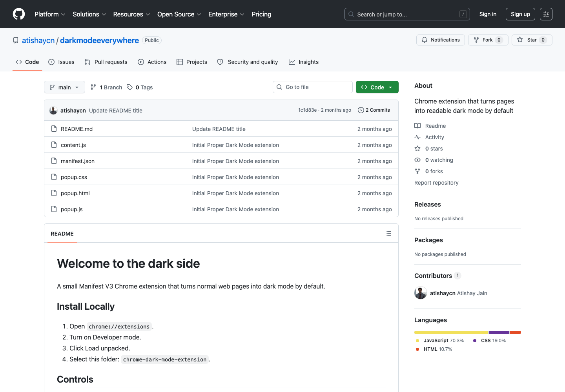
Task: Click the yellow JavaScript language bar segment
Action: 451,332
